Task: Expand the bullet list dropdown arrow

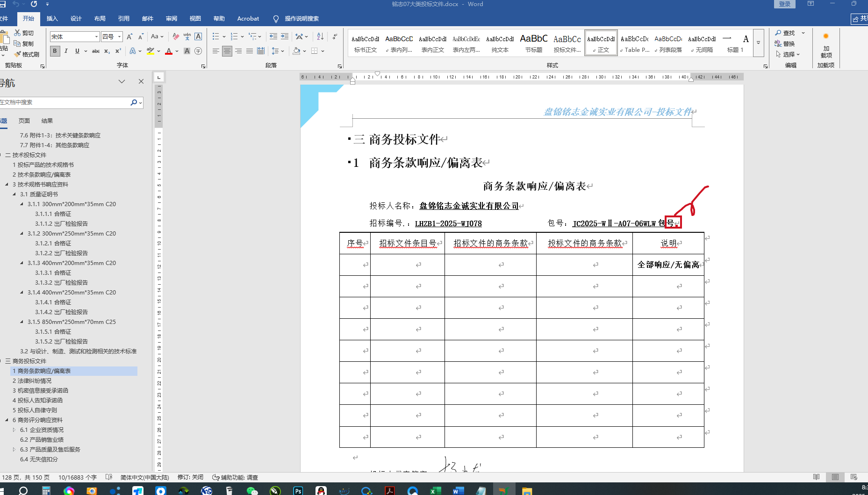Action: point(224,36)
